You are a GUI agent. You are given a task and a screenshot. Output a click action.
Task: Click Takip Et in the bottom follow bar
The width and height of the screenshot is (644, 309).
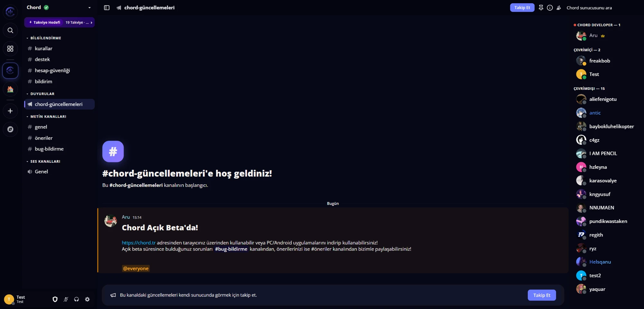[x=542, y=295]
